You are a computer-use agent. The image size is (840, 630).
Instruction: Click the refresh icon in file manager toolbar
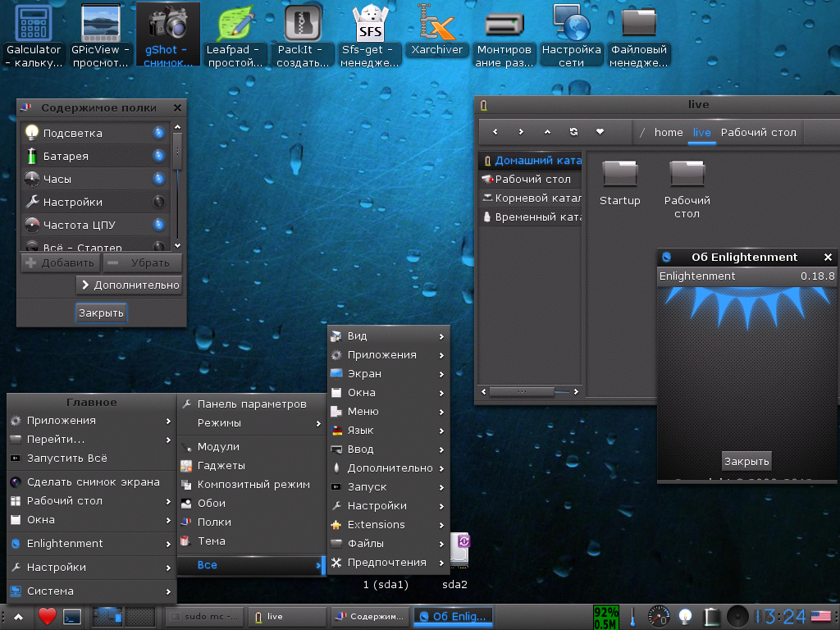coord(573,132)
